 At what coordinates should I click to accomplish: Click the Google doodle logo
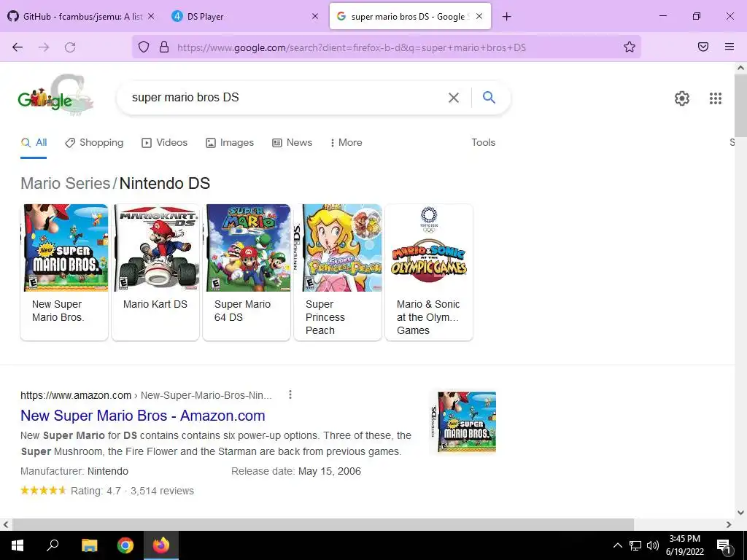click(55, 96)
